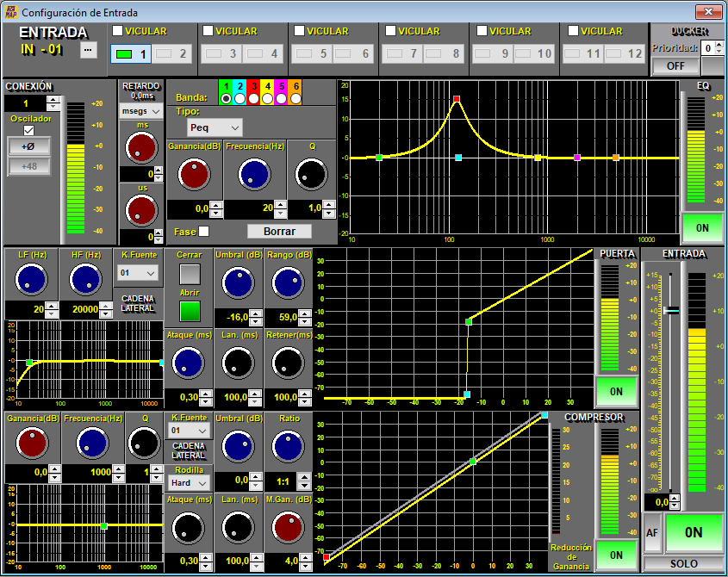Viewport: 728px width, 577px height.
Task: Toggle the DUCKER OFF button
Action: (675, 65)
